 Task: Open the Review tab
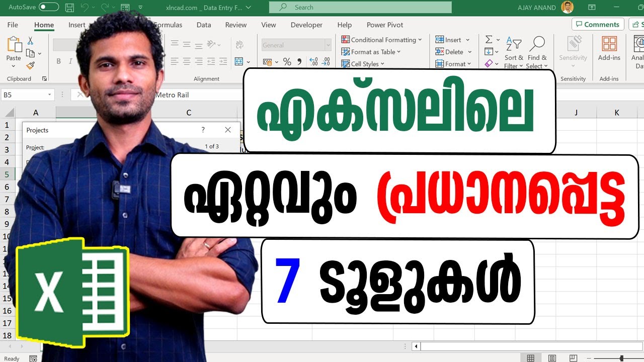click(236, 25)
